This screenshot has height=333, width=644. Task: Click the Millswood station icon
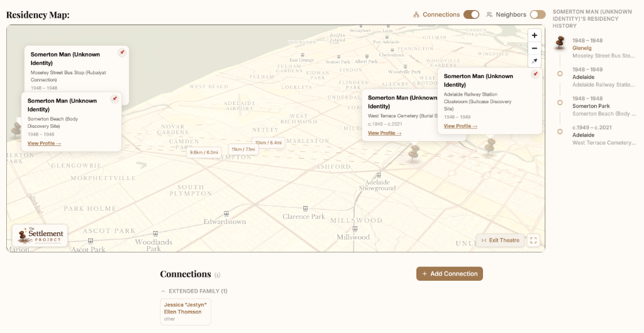355,229
